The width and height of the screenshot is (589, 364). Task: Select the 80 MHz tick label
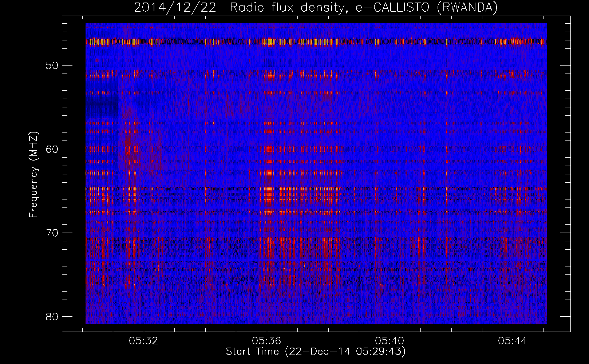[x=52, y=316]
